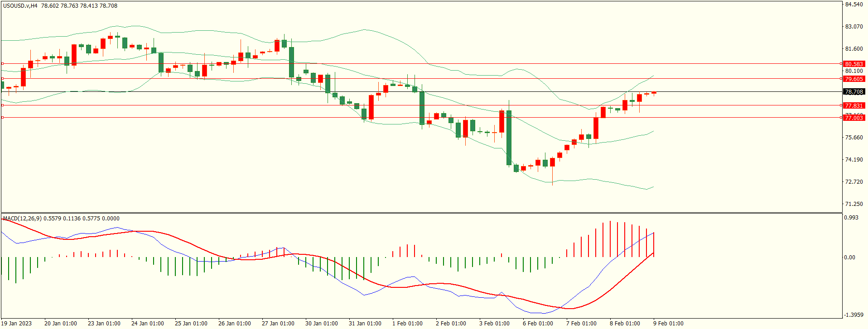Click the 83.070 price axis value
The image size is (868, 329).
pyautogui.click(x=854, y=27)
